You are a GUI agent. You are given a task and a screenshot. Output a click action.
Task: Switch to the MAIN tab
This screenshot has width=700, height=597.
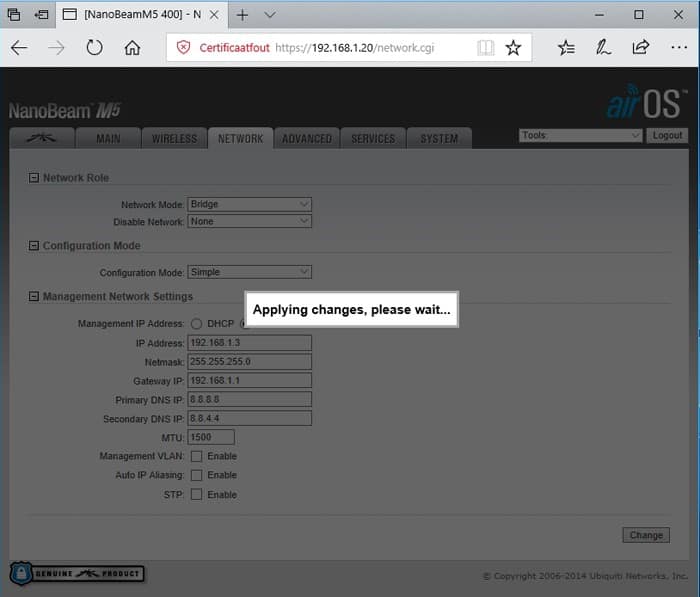click(108, 138)
